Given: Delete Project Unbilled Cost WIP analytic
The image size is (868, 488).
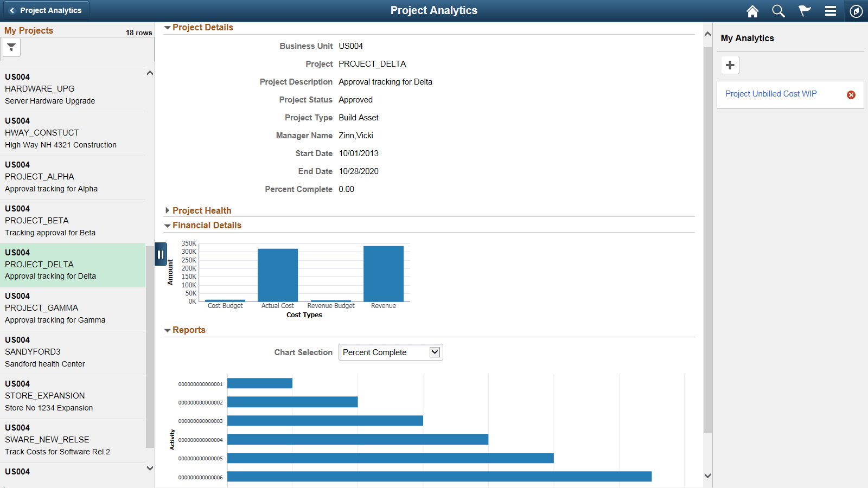Looking at the screenshot, I should click(851, 94).
